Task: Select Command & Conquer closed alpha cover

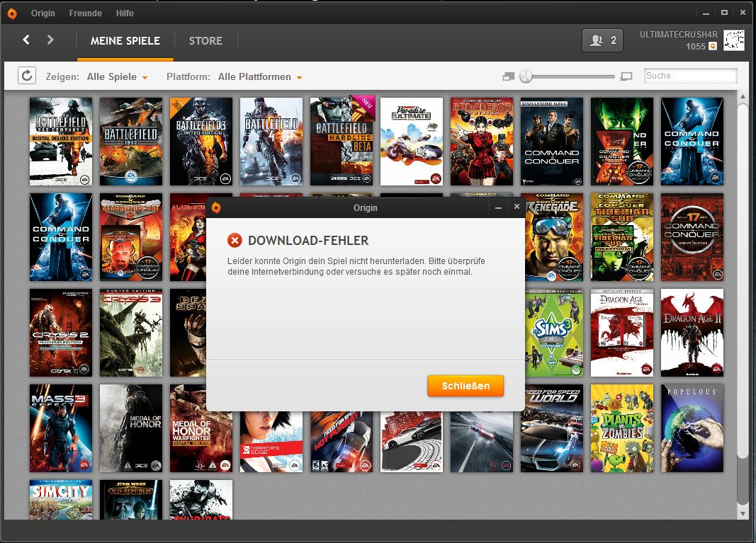Action: (x=552, y=142)
